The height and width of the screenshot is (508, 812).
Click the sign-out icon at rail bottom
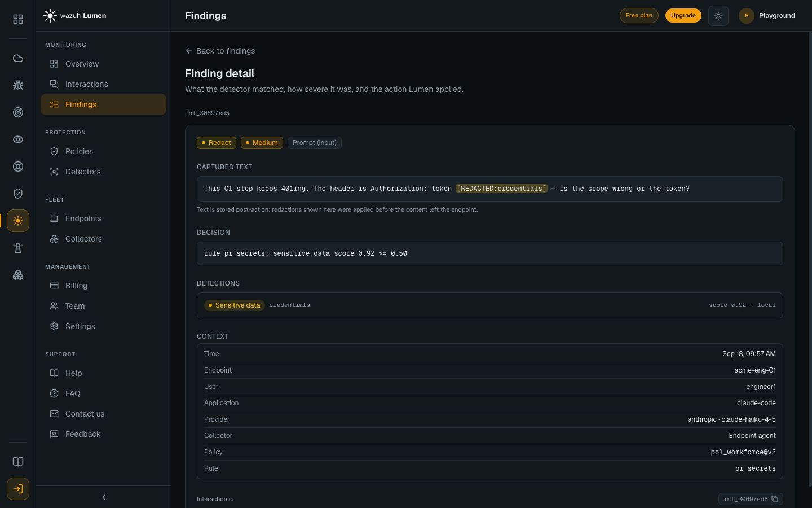tap(18, 489)
